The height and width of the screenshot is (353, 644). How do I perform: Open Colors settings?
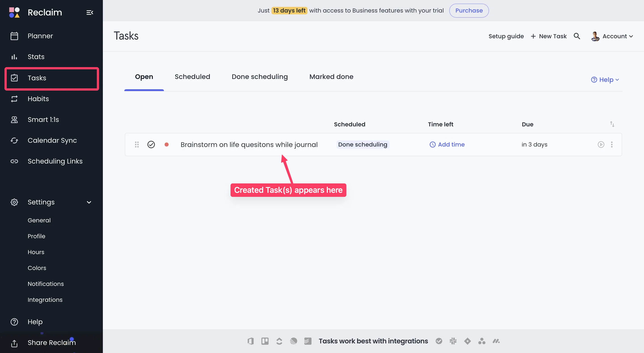(x=37, y=268)
